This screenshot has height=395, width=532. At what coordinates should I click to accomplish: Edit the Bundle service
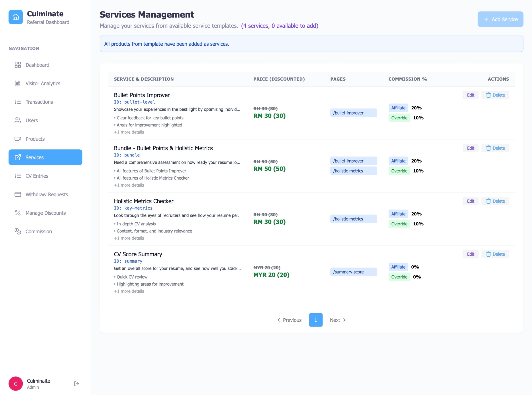[471, 148]
